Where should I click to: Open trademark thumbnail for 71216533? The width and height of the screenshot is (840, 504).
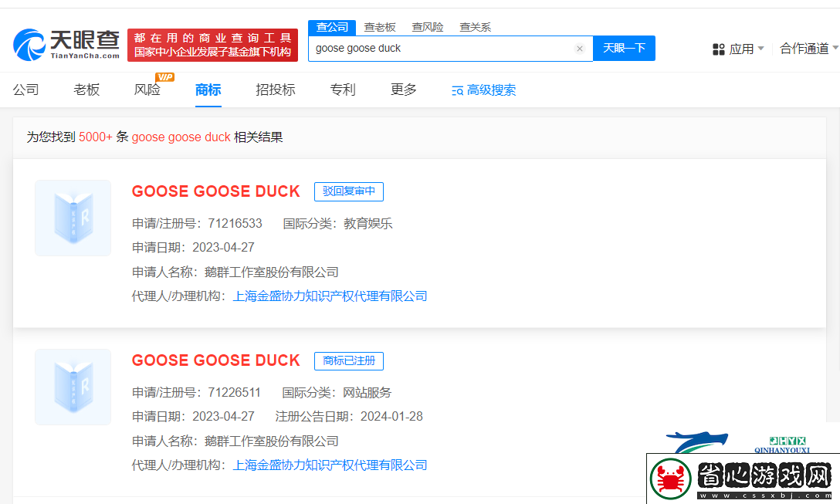coord(73,218)
